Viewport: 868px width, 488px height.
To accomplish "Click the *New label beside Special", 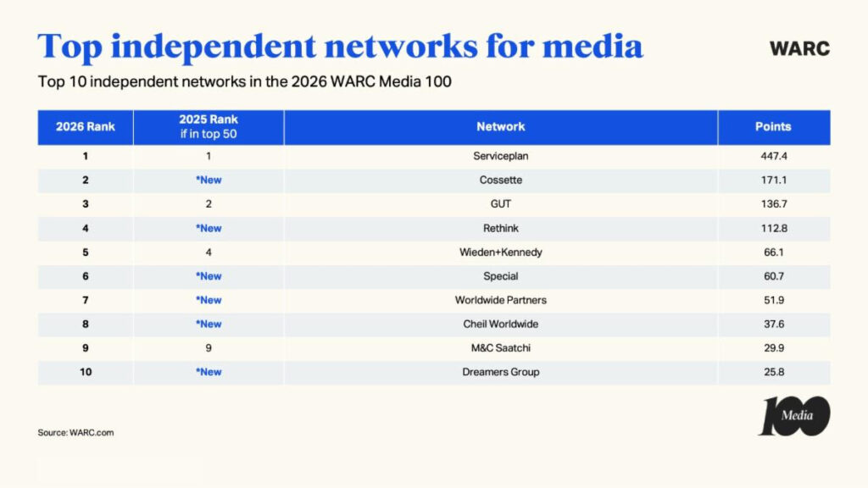I will coord(207,276).
